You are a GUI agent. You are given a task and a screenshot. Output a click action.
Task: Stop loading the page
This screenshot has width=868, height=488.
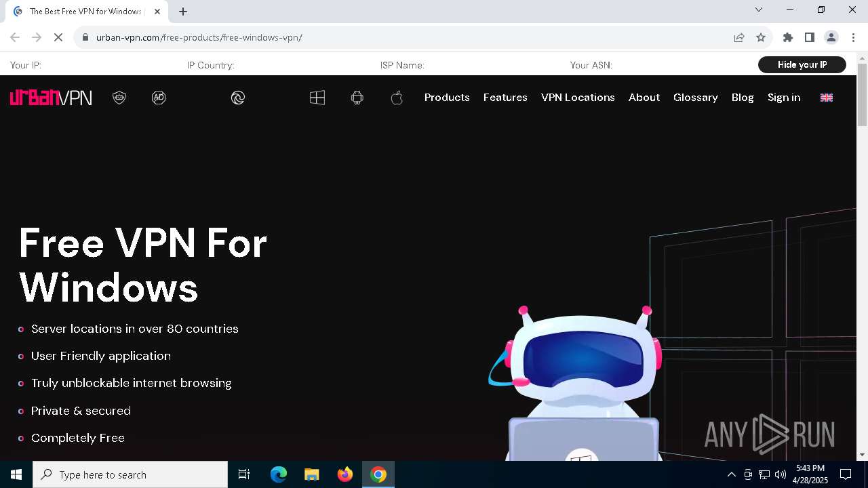(x=58, y=37)
